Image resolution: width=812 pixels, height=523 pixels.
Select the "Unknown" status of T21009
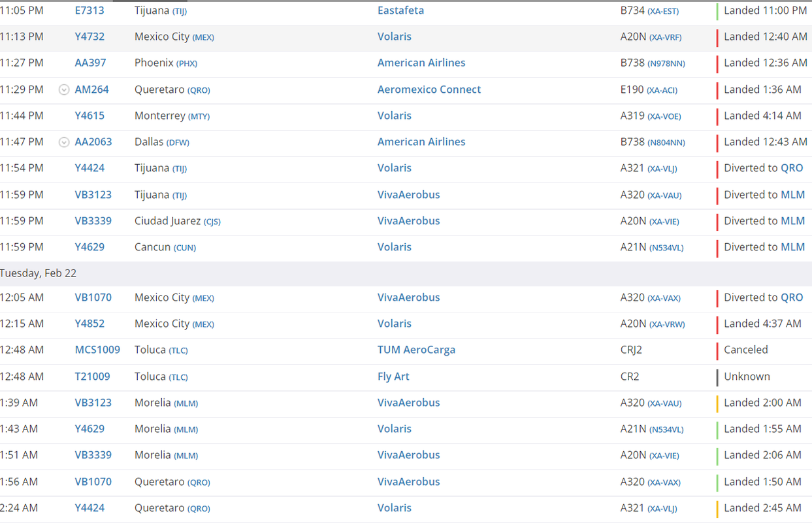[x=747, y=377]
